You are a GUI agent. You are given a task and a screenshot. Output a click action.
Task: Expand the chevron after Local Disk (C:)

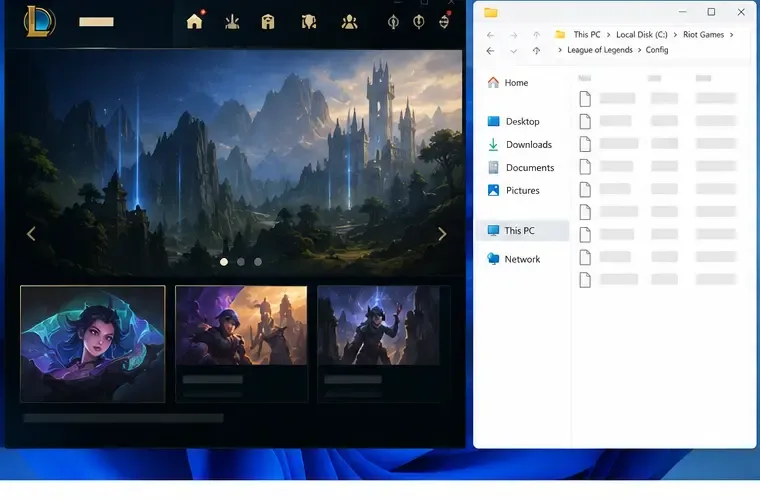(x=675, y=35)
